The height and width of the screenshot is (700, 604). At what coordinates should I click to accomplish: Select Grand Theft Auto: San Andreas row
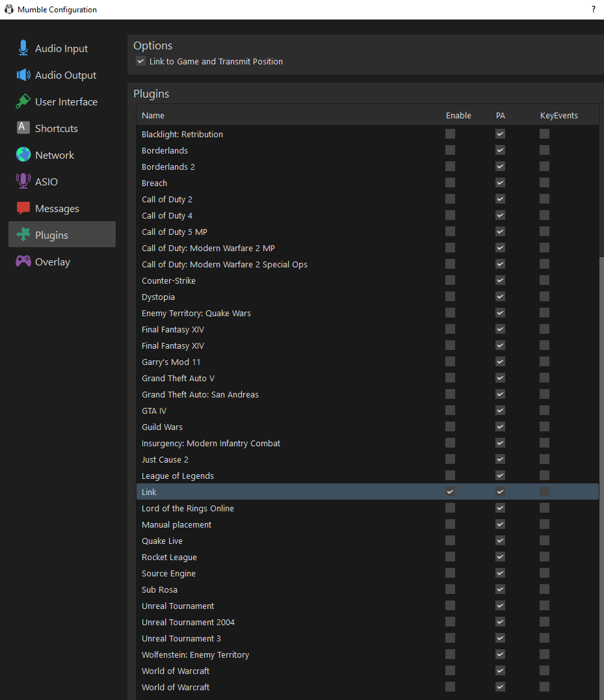click(x=367, y=394)
